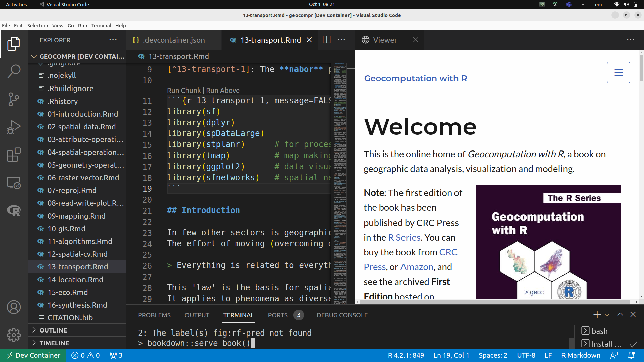Open the Help menu
This screenshot has height=362, width=644.
tap(120, 26)
